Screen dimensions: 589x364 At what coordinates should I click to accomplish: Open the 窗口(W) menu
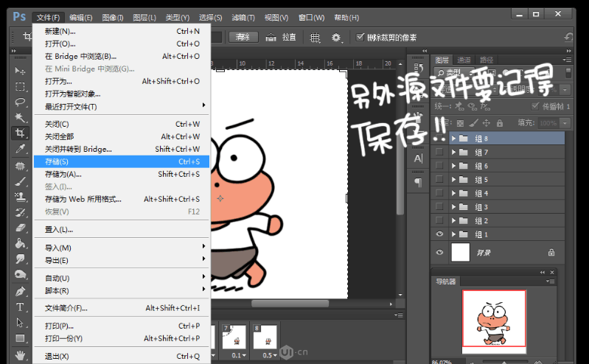click(309, 17)
